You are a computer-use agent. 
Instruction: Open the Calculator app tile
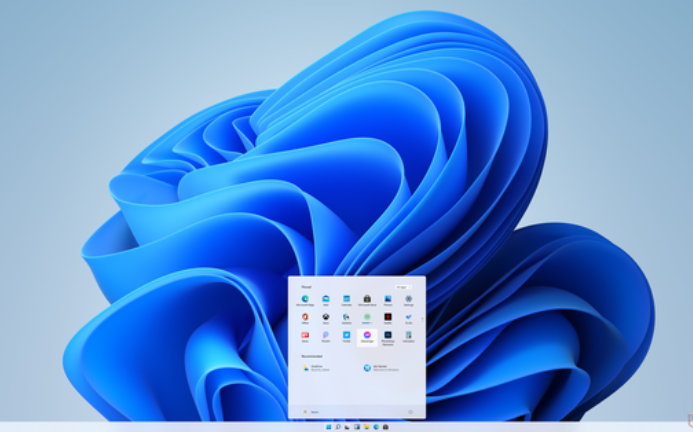408,337
